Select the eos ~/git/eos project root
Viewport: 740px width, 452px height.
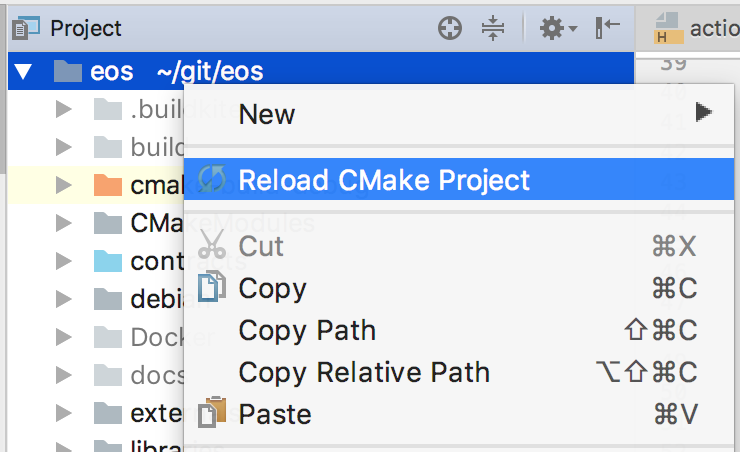[x=321, y=71]
